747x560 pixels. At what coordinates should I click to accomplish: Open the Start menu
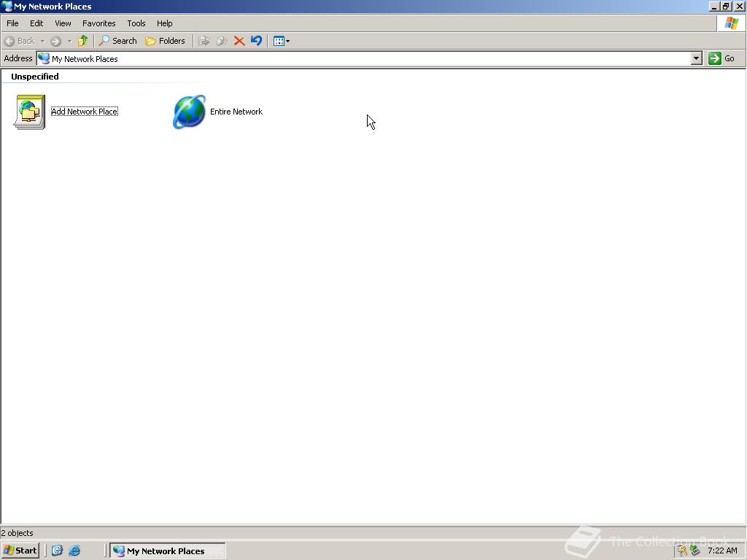coord(20,551)
